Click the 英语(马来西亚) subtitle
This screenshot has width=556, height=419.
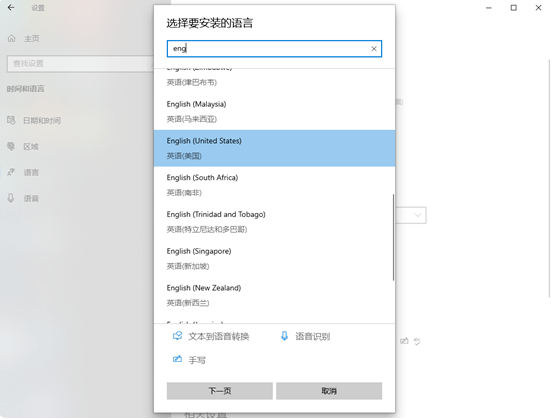point(191,119)
